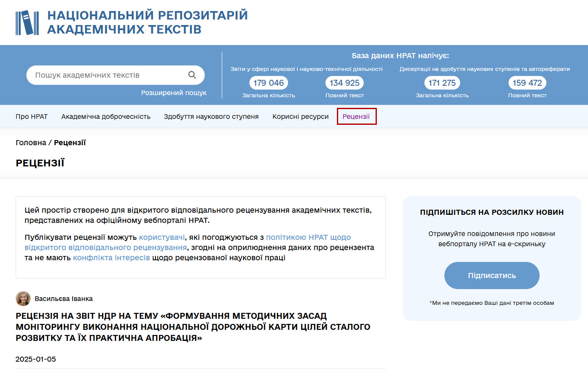The width and height of the screenshot is (588, 374).
Task: Click the search magnifier icon
Action: tap(192, 75)
